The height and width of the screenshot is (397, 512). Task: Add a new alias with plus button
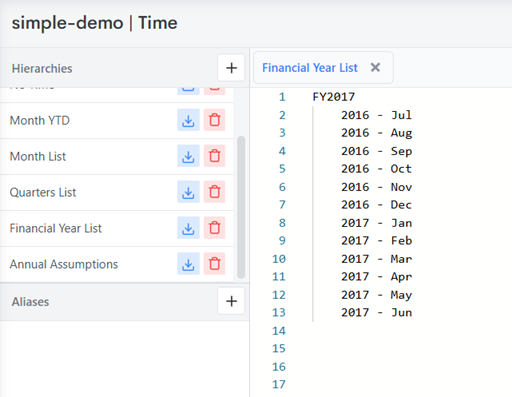coord(231,301)
